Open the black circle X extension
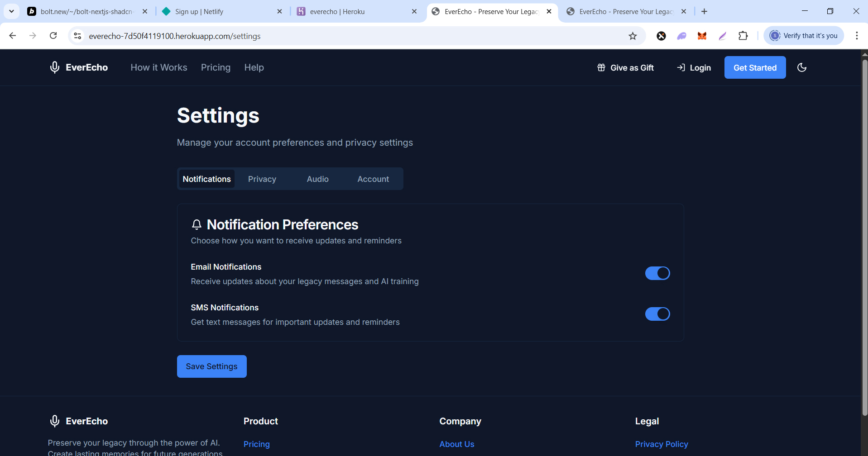 (x=661, y=36)
